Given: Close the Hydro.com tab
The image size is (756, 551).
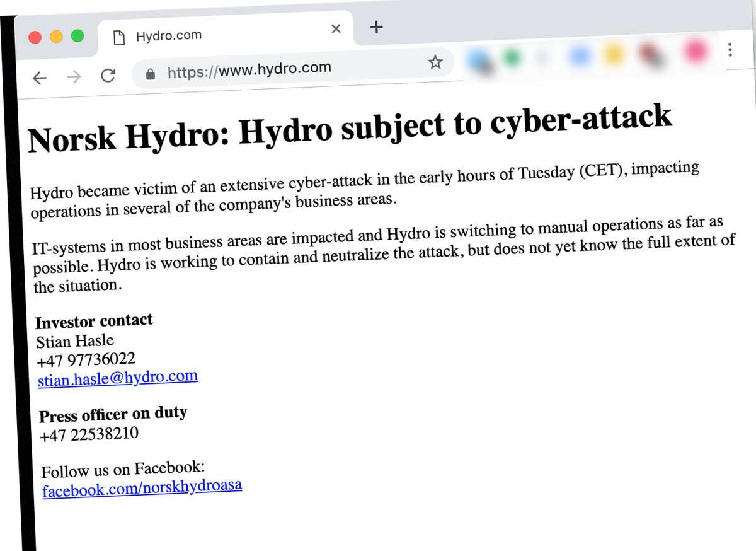Looking at the screenshot, I should coord(336,29).
